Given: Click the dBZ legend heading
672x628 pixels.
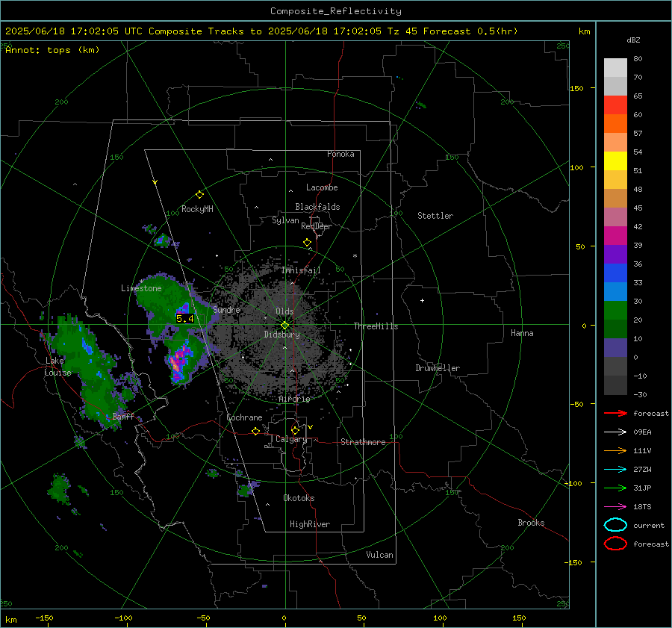Looking at the screenshot, I should click(x=633, y=40).
